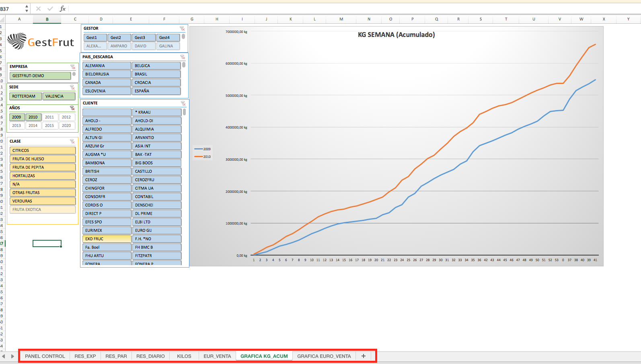Click the formula bar input field
Image resolution: width=641 pixels, height=364 pixels.
[x=322, y=8]
